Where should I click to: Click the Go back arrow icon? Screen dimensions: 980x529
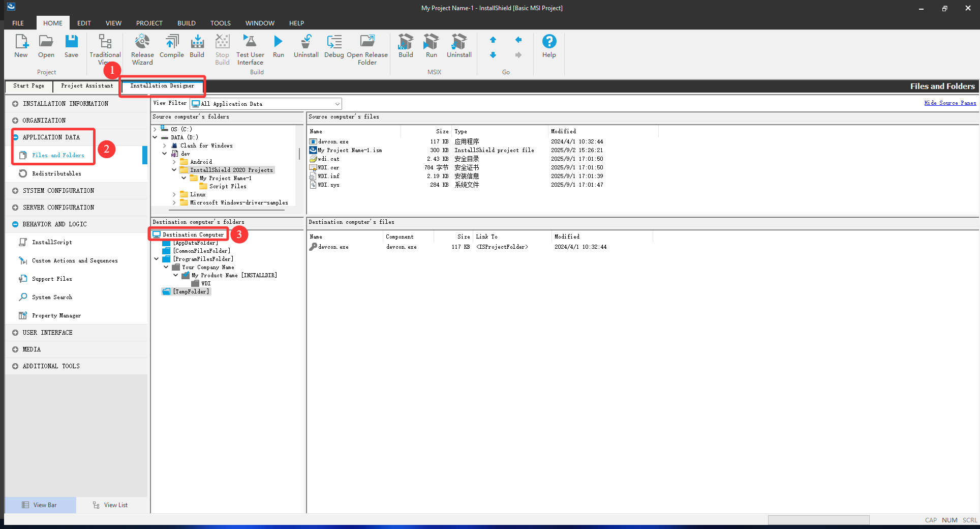[x=518, y=40]
